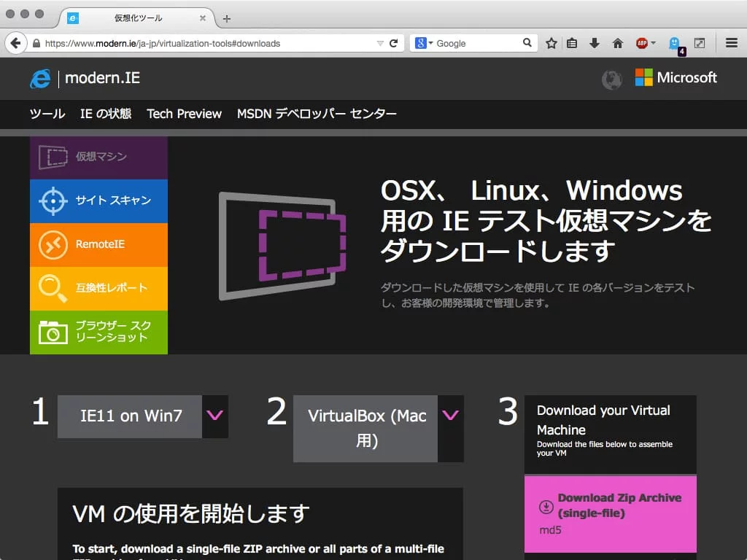Open the IE の状態 menu item
Screen dimensions: 747x560
click(106, 114)
